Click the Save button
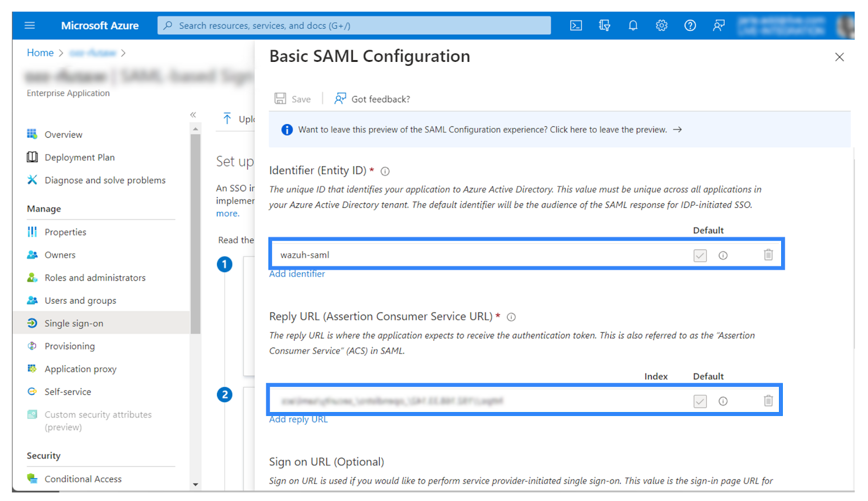This screenshot has width=868, height=501. pyautogui.click(x=293, y=99)
